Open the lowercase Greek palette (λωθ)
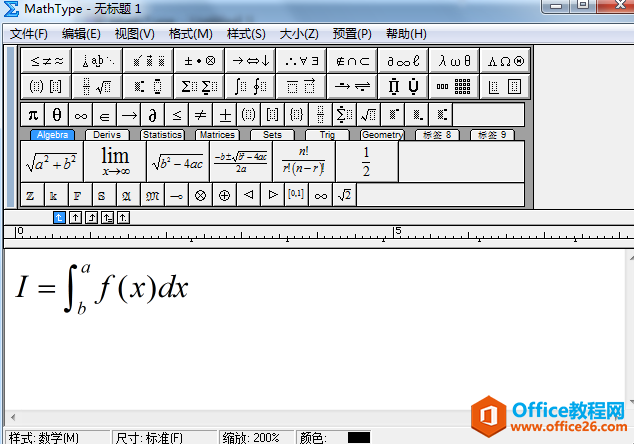The width and height of the screenshot is (634, 444). 454,61
